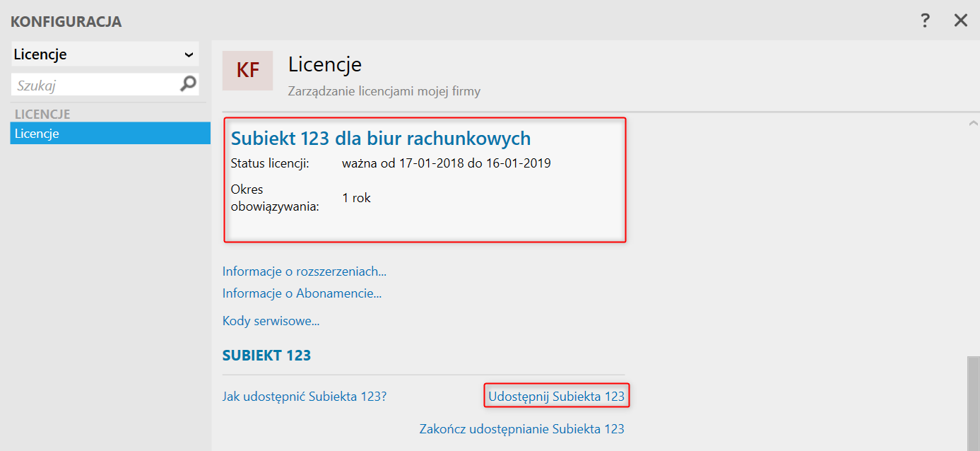This screenshot has height=451, width=980.
Task: Close the Konfiguracja window
Action: coord(961,20)
